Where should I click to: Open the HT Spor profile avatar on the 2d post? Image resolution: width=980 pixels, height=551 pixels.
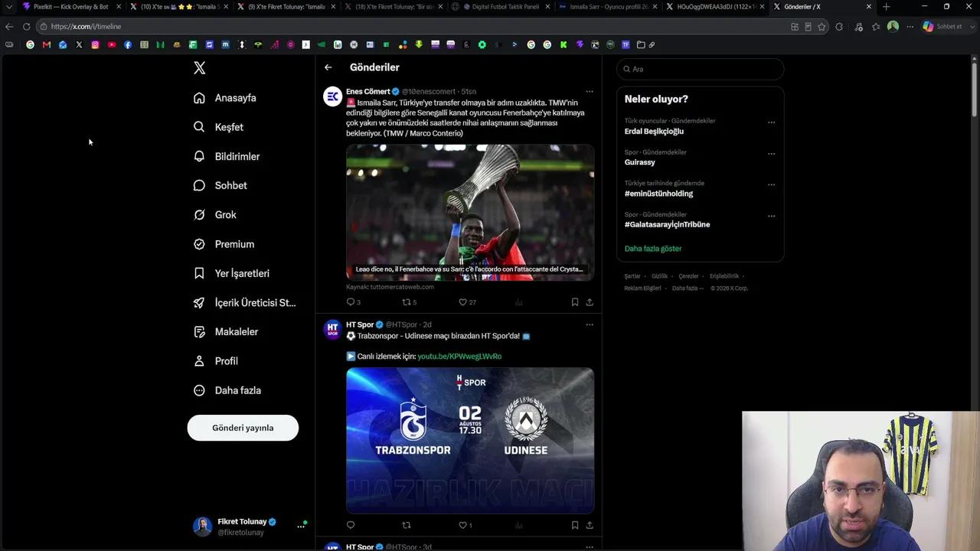click(x=332, y=330)
